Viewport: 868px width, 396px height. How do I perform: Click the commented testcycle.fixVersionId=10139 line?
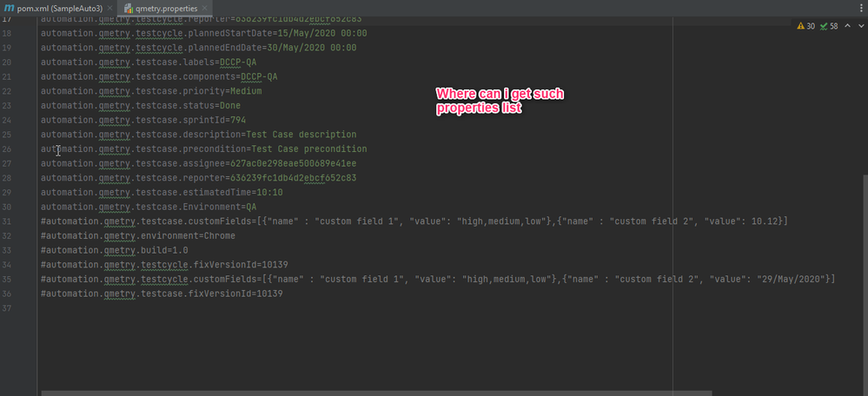[x=164, y=264]
